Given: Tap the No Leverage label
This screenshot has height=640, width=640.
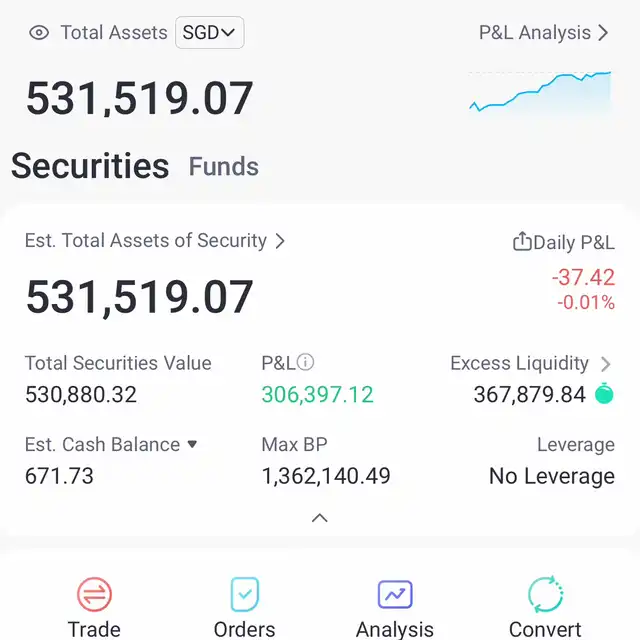Looking at the screenshot, I should 551,476.
